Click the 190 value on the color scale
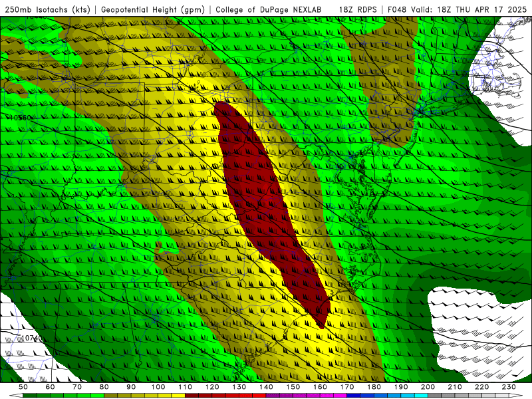532x399 pixels. 401,387
